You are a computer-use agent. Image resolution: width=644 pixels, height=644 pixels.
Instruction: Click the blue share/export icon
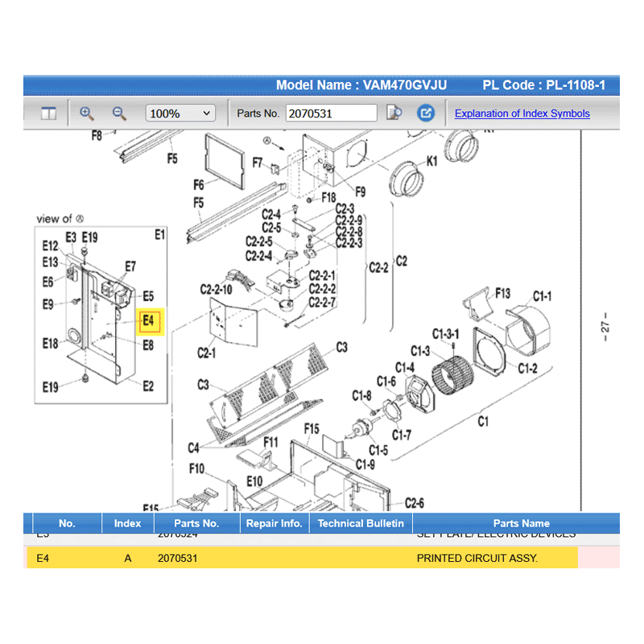[427, 114]
